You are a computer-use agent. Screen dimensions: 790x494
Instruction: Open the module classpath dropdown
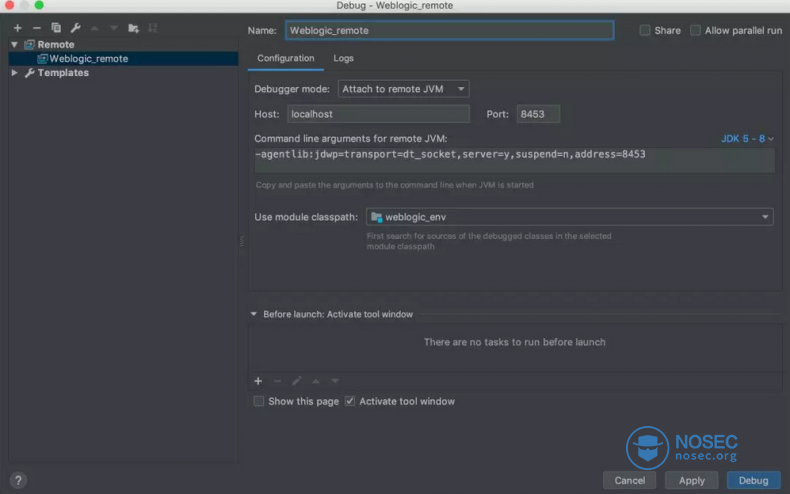pyautogui.click(x=569, y=217)
